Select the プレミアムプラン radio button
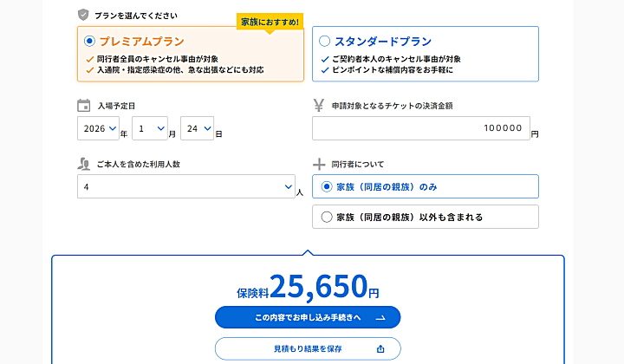The height and width of the screenshot is (364, 624). click(89, 41)
